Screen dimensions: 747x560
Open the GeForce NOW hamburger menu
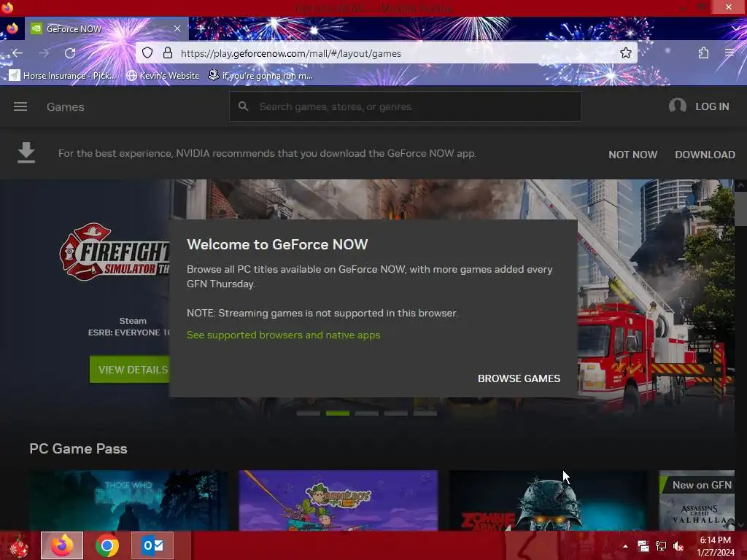20,106
